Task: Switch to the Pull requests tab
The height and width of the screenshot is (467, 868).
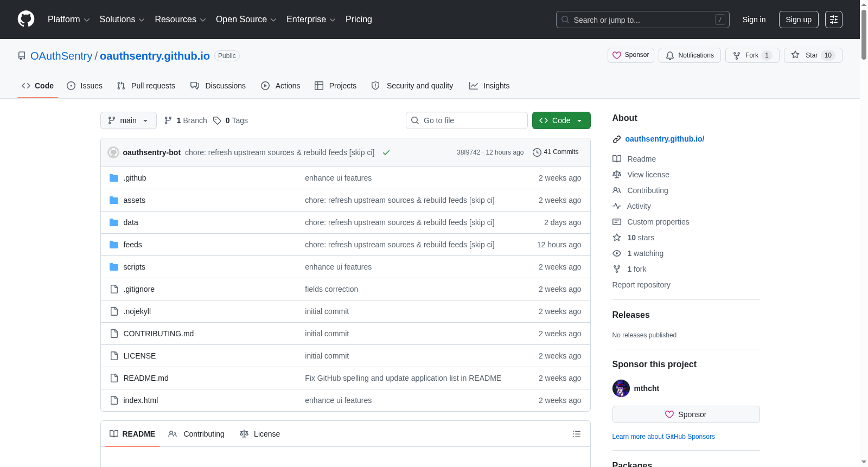Action: pos(146,86)
